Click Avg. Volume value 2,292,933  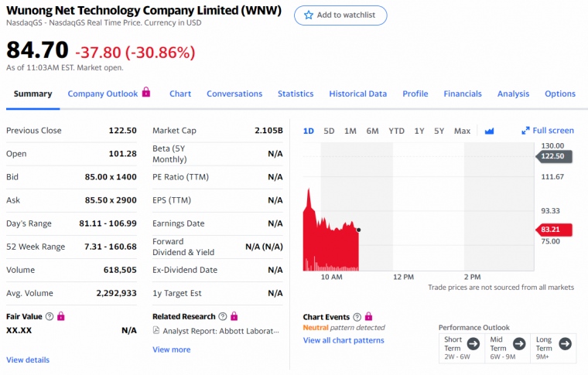click(116, 293)
